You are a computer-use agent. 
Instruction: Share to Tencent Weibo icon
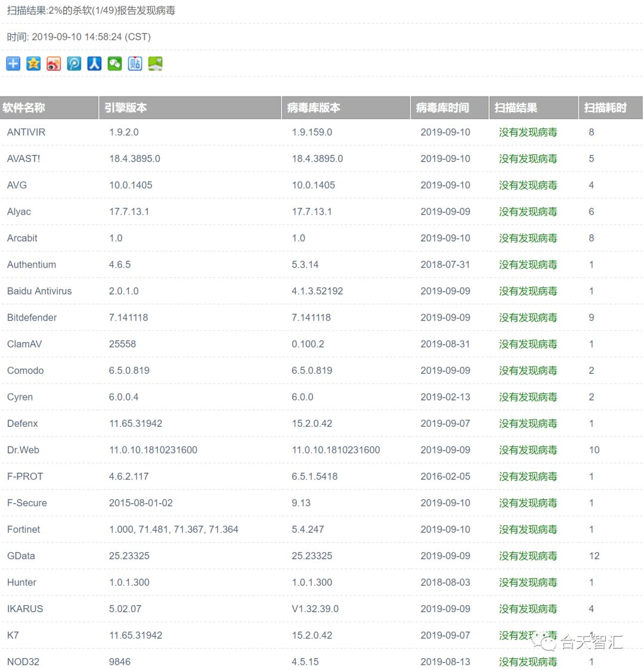pyautogui.click(x=74, y=64)
